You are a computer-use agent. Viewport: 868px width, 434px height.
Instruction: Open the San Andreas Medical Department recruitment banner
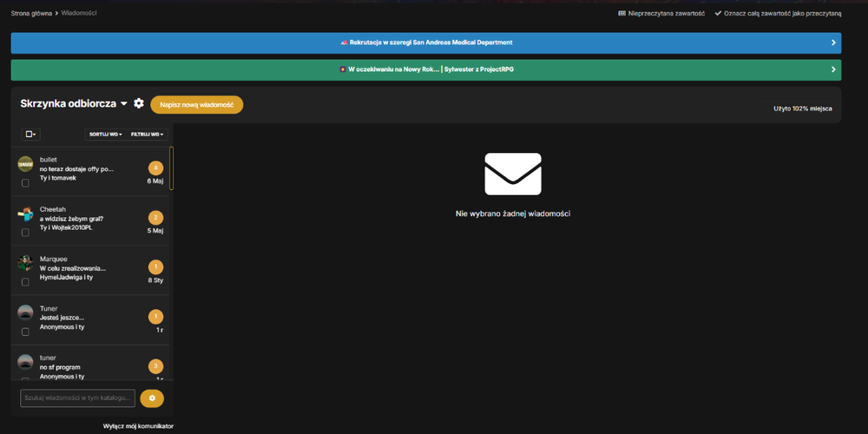point(426,43)
